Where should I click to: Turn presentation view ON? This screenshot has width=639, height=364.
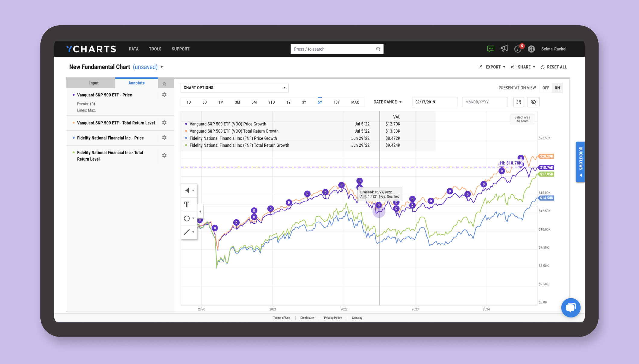click(x=557, y=88)
